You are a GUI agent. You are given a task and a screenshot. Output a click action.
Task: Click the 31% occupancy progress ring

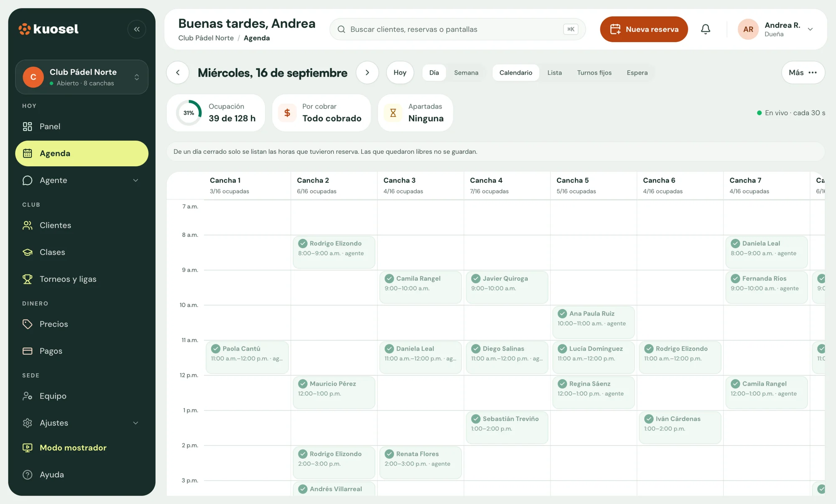189,113
